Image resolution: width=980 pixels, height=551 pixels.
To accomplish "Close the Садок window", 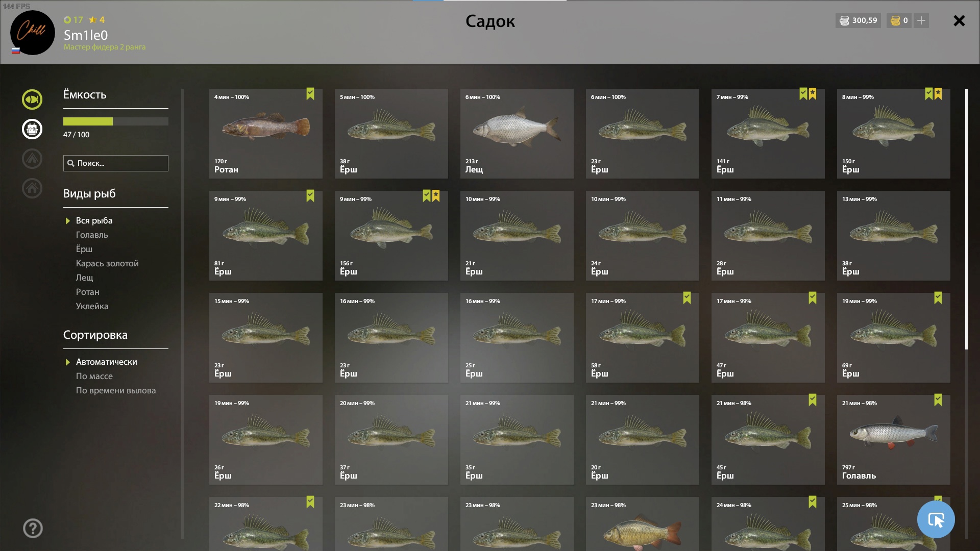I will click(959, 20).
